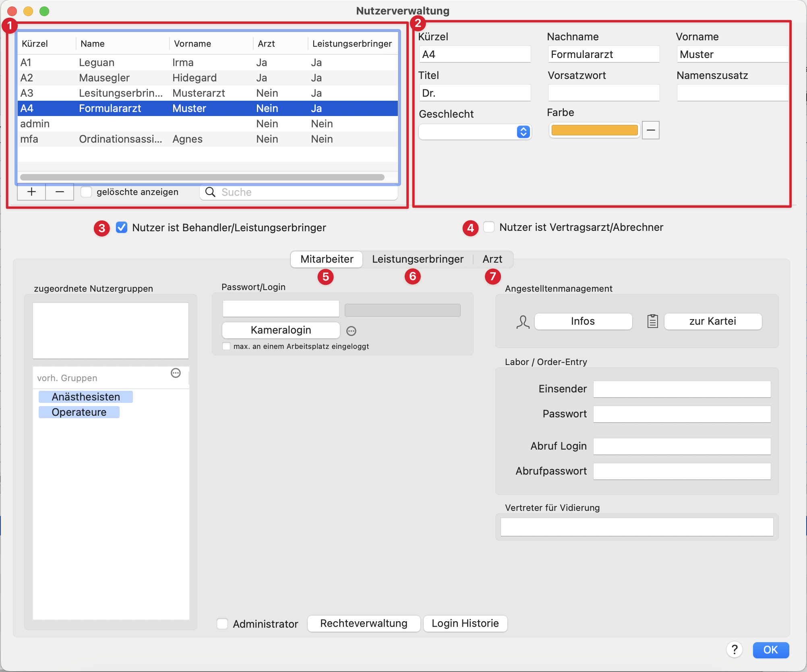Viewport: 807px width, 672px height.
Task: Click the clipboard icon beside zur Kartei
Action: (652, 321)
